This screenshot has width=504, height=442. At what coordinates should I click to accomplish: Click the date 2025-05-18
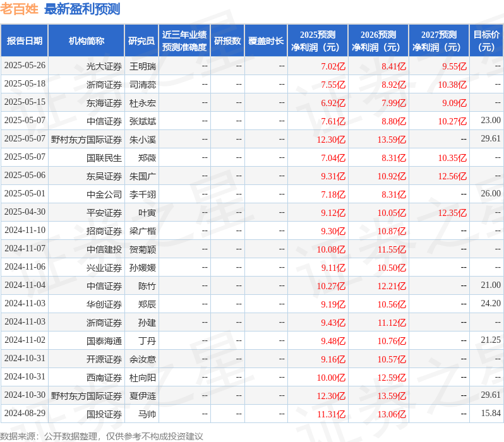[x=25, y=84]
